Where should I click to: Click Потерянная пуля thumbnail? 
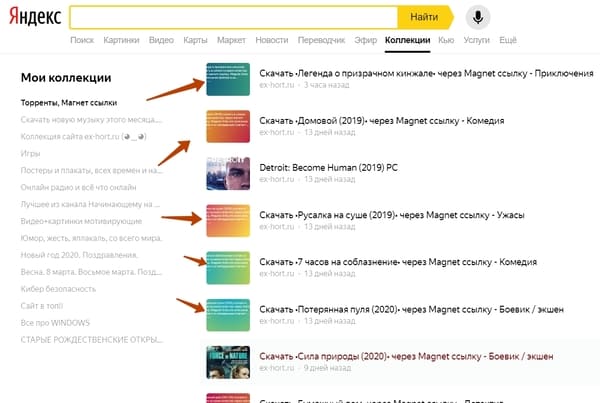tap(228, 315)
